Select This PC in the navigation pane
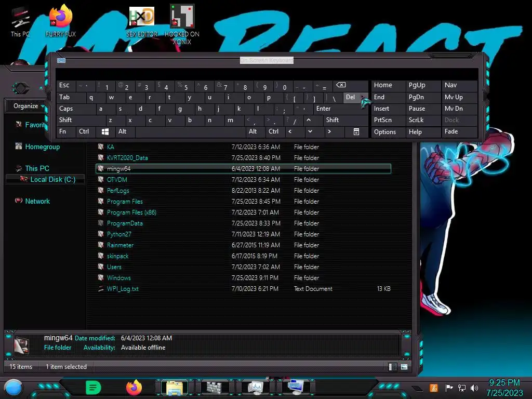 (37, 169)
